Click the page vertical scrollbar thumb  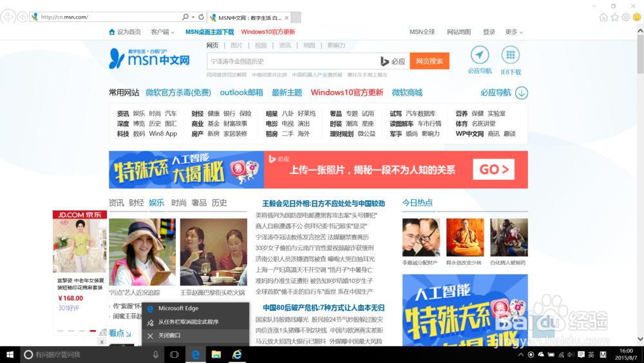pos(640,54)
